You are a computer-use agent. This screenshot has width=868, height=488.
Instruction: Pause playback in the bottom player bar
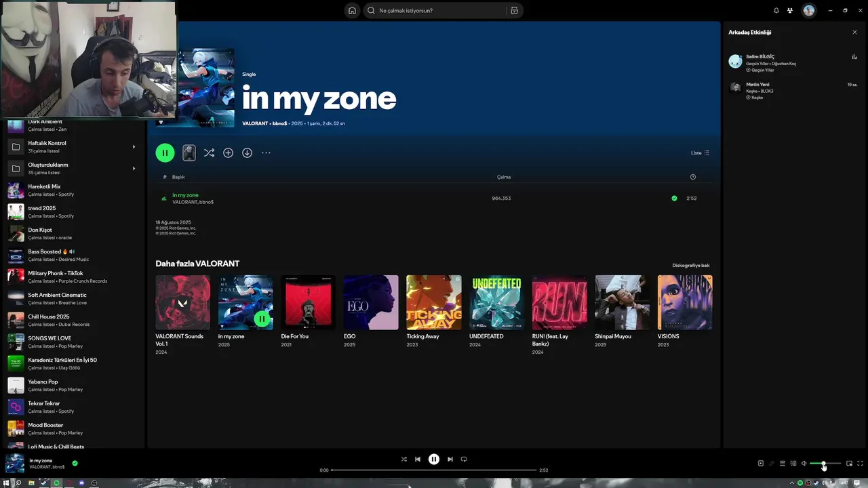click(434, 459)
